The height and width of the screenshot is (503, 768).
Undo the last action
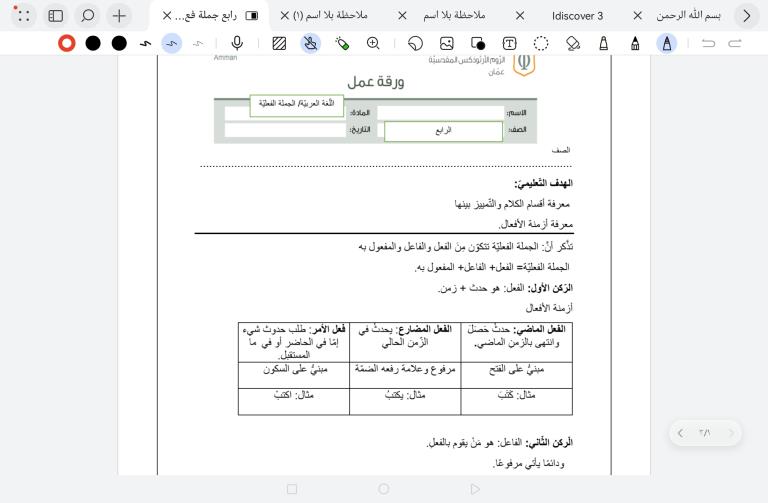pos(708,43)
